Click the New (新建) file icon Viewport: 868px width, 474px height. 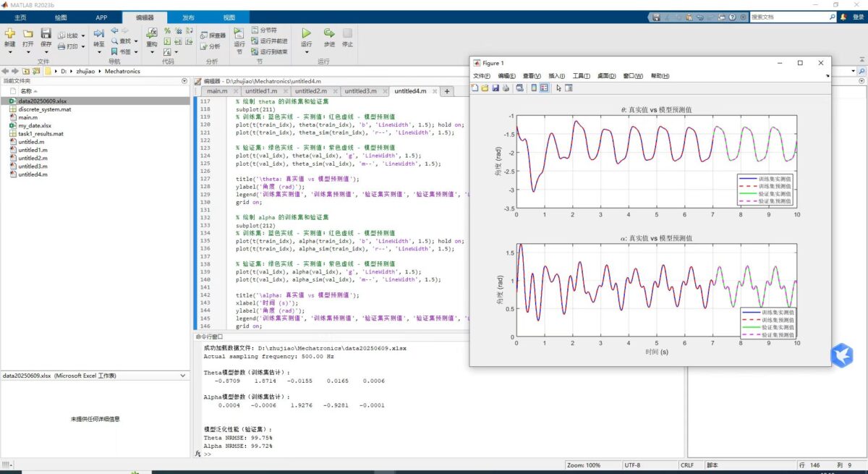(x=9, y=34)
